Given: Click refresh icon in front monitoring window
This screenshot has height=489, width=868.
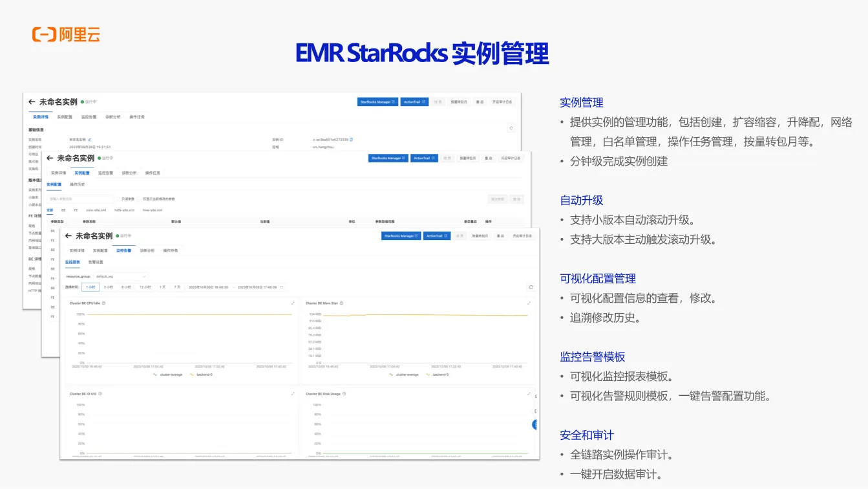Looking at the screenshot, I should point(531,287).
